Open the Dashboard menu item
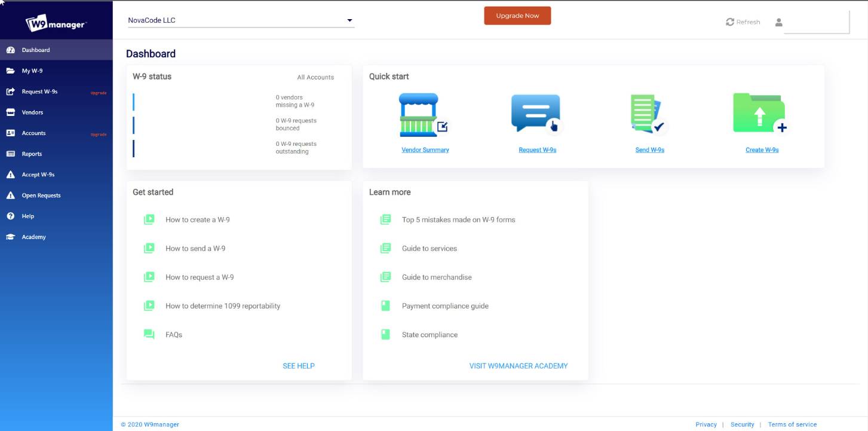This screenshot has width=868, height=431. 56,50
